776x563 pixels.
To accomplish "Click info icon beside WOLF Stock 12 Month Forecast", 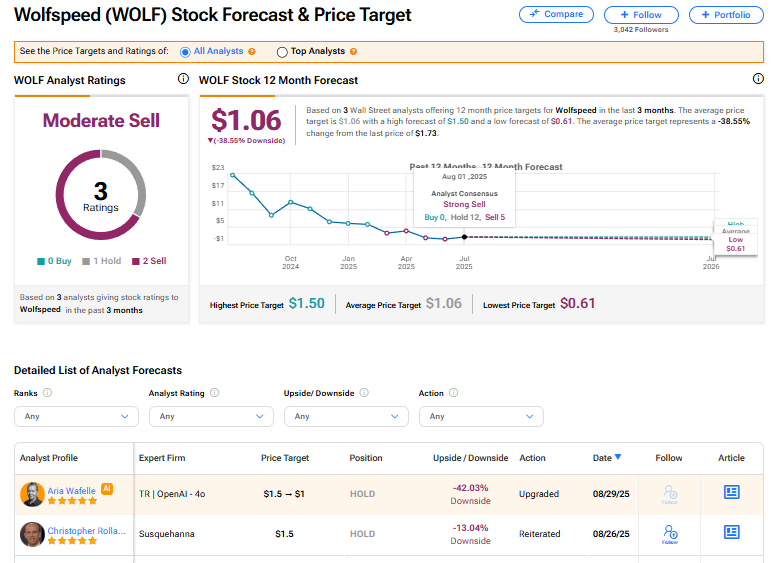I will pyautogui.click(x=758, y=79).
